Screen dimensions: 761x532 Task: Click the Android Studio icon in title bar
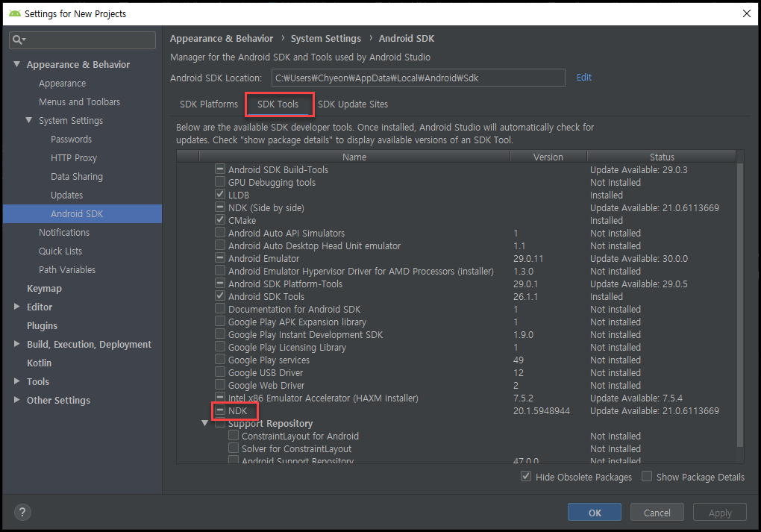[15, 13]
